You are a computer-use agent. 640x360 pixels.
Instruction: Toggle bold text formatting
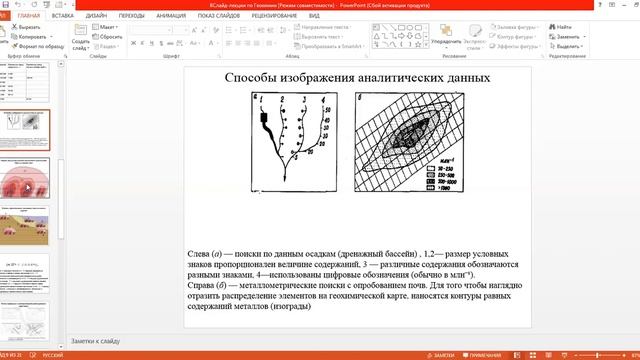(x=133, y=43)
